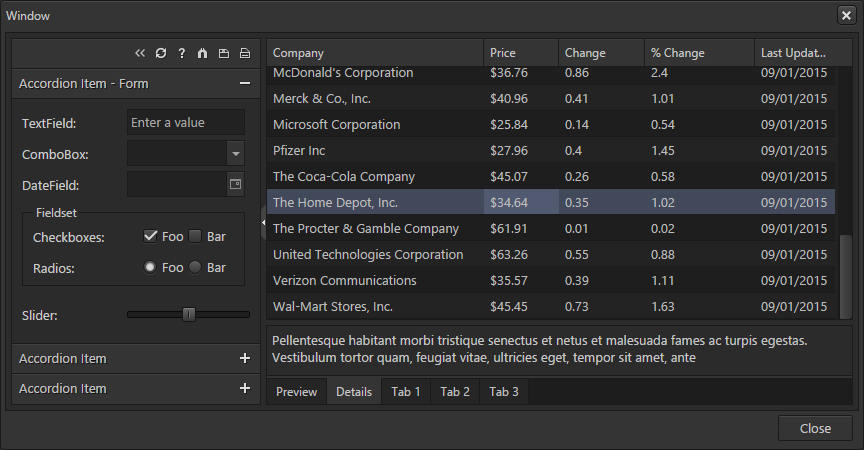This screenshot has width=864, height=450.
Task: Collapse the Accordion Item - Form panel
Action: pyautogui.click(x=245, y=83)
